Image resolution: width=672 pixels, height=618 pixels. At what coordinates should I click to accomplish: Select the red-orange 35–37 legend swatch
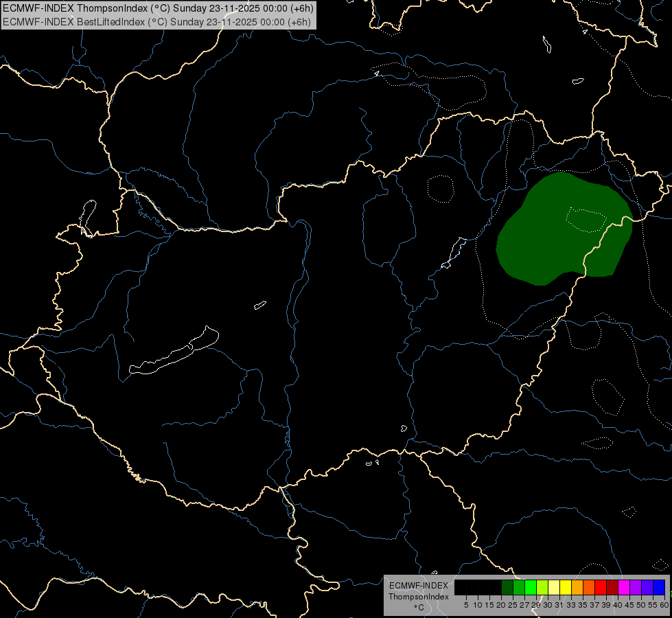(x=589, y=587)
